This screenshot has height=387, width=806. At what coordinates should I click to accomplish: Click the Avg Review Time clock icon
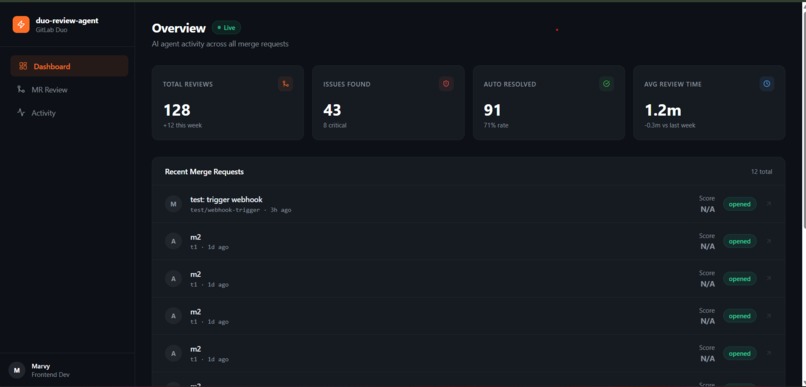(767, 84)
